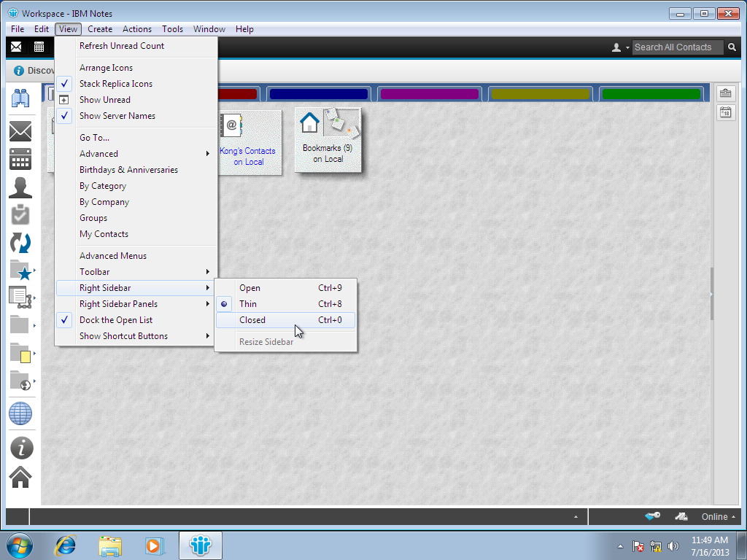Click the network location icon in status bar
Image resolution: width=747 pixels, height=560 pixels.
pos(681,516)
